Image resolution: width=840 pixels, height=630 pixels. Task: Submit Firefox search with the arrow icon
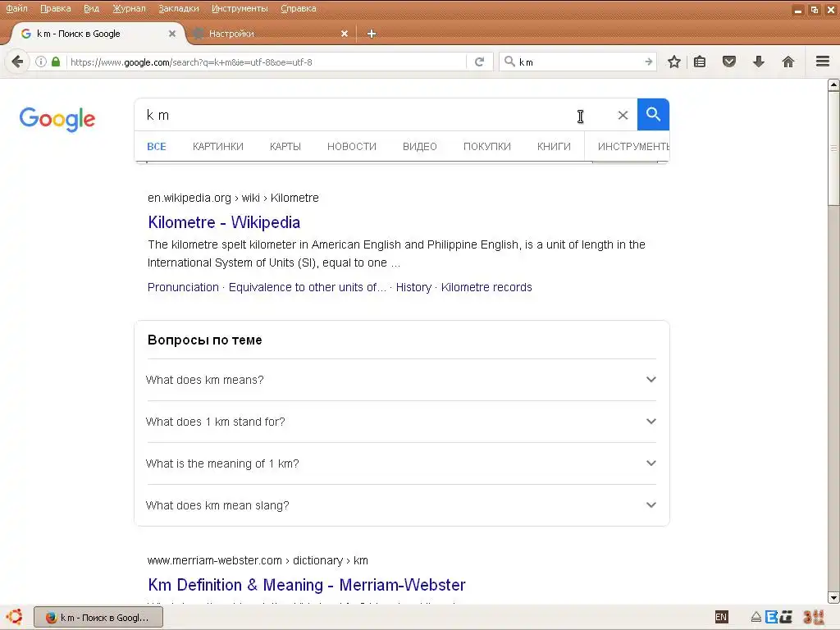pyautogui.click(x=648, y=62)
